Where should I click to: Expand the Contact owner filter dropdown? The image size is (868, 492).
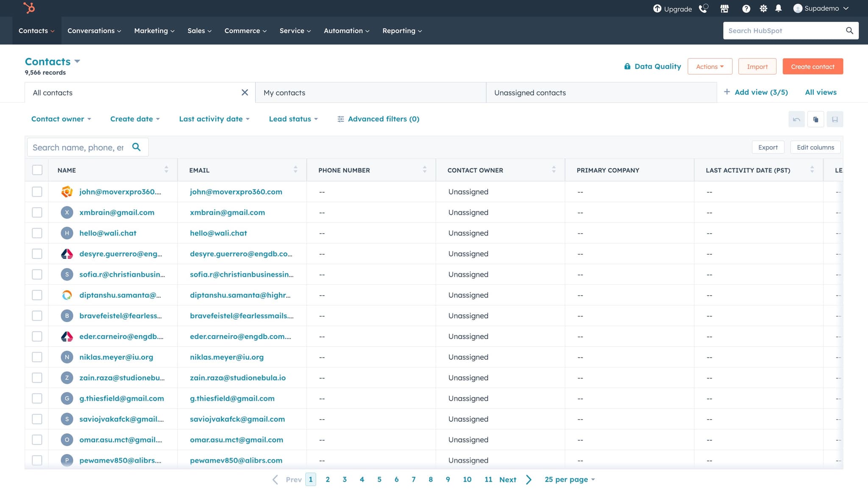(x=61, y=119)
